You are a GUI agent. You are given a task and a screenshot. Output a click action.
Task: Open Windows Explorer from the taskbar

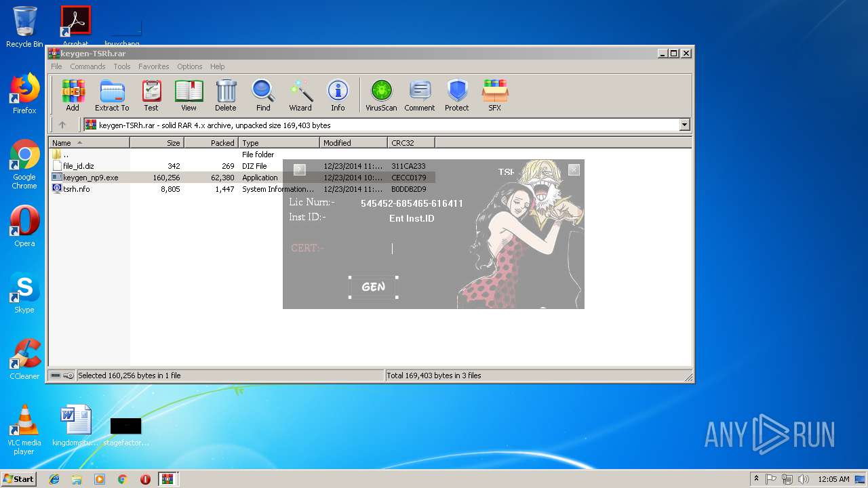pyautogui.click(x=77, y=479)
